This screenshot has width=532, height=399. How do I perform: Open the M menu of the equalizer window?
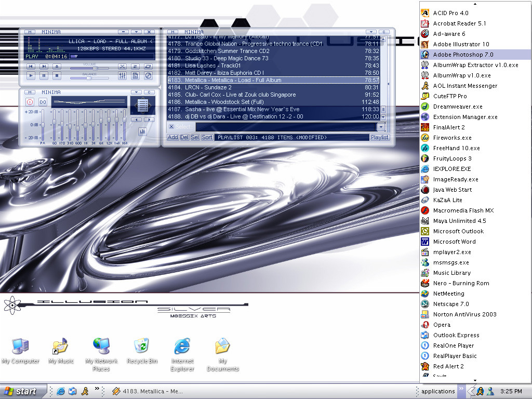tap(30, 92)
